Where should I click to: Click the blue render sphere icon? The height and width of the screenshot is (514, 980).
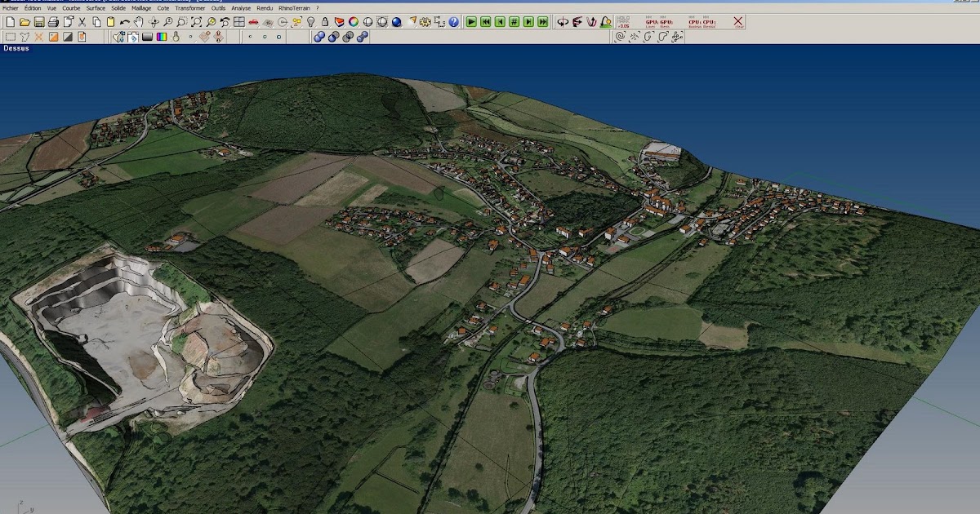(x=396, y=22)
